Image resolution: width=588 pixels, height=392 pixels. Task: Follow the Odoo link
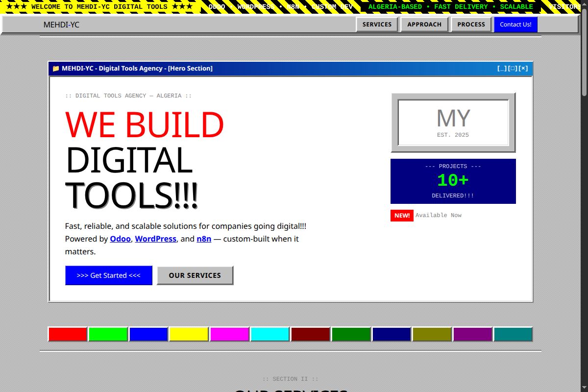pos(120,239)
